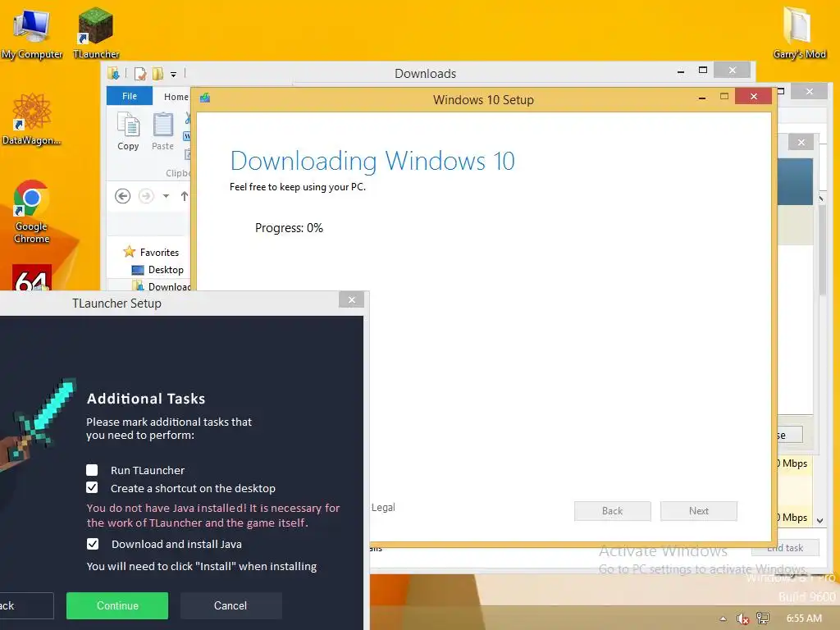
Task: Uncheck Create a shortcut on the desktop
Action: click(x=92, y=487)
